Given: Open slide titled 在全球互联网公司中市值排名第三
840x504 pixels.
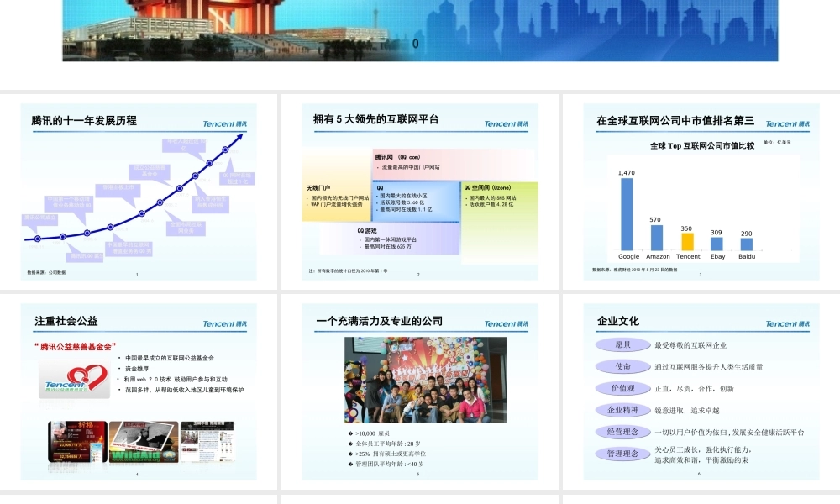Looking at the screenshot, I should (701, 192).
